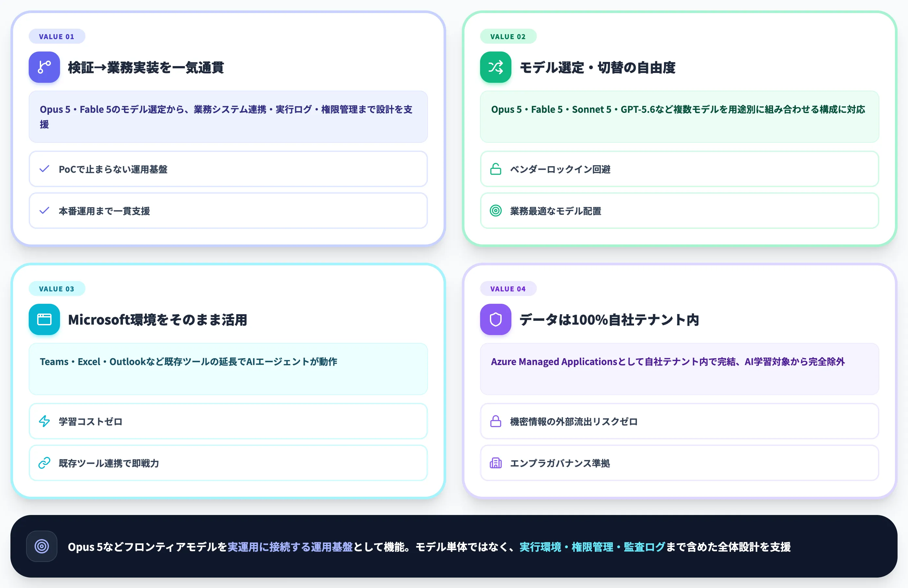Screen dimensions: 908x588
Task: Click the git-branch icon beside 検証→業務実装を一気通貫
Action: coord(44,67)
